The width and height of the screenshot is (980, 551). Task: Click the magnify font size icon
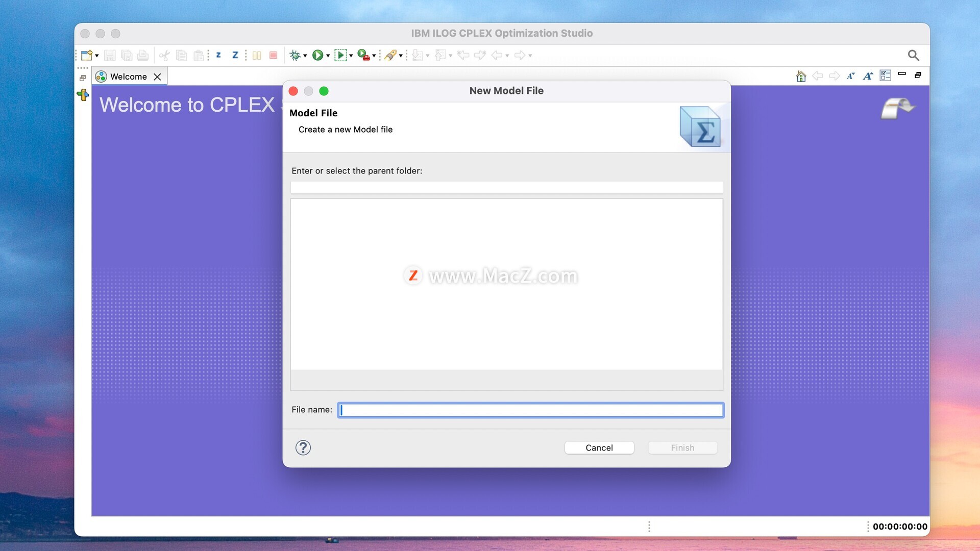(x=868, y=76)
